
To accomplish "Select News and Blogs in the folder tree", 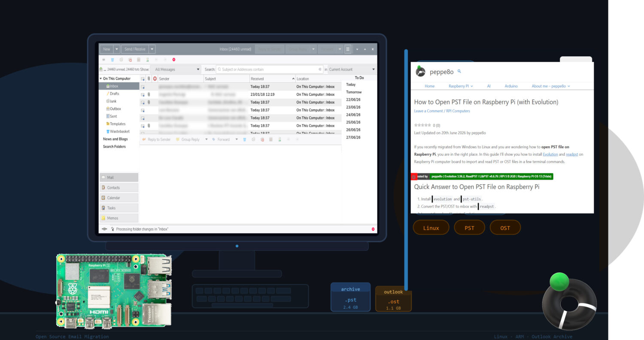I will click(x=115, y=139).
